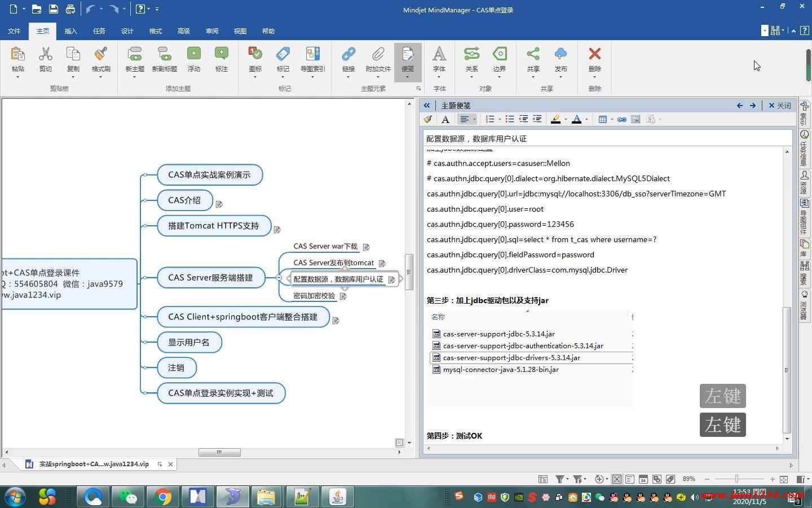Click the 删除 red X icon
This screenshot has width=812, height=508.
point(595,54)
